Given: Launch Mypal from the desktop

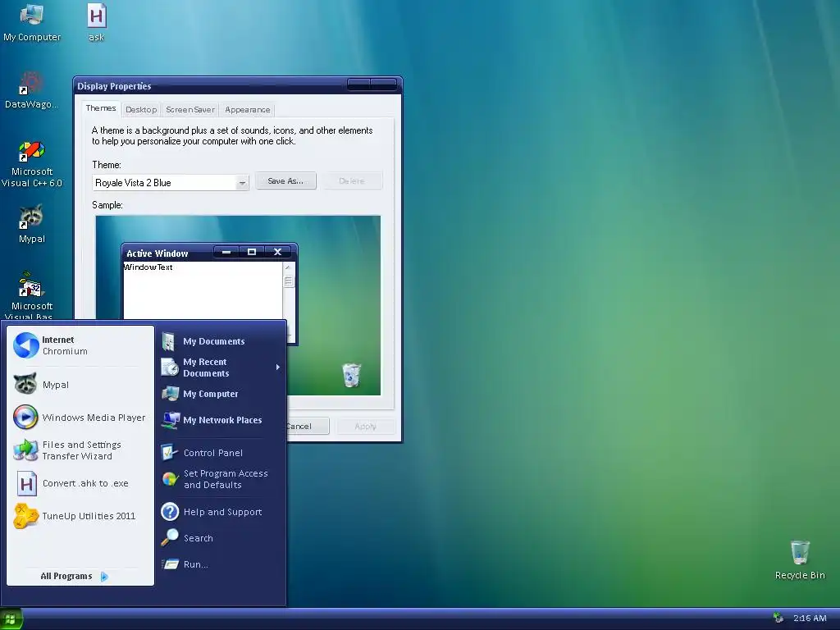Looking at the screenshot, I should point(32,224).
